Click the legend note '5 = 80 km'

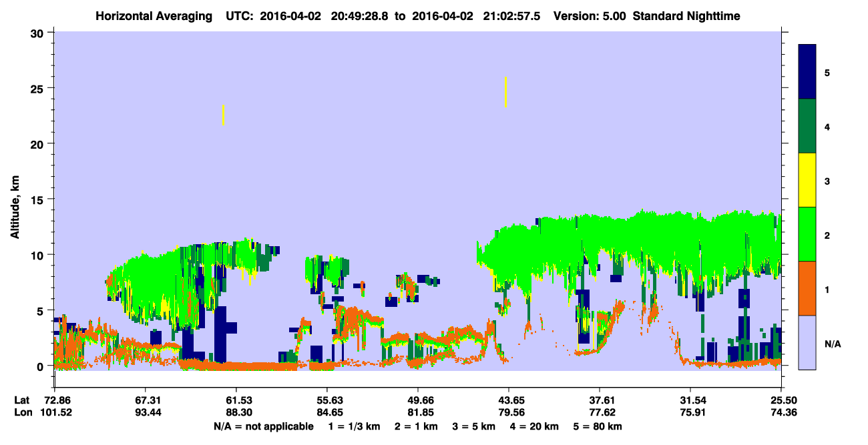click(599, 426)
